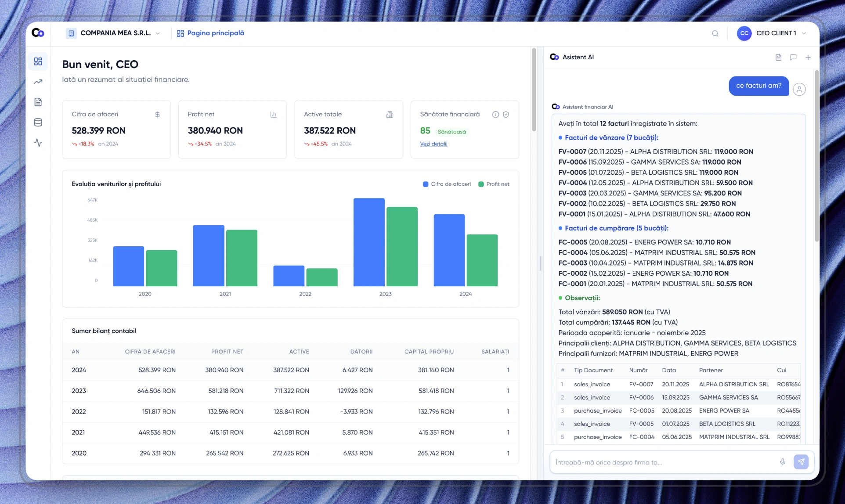This screenshot has width=845, height=504.
Task: Activate microphone voice input
Action: 782,462
